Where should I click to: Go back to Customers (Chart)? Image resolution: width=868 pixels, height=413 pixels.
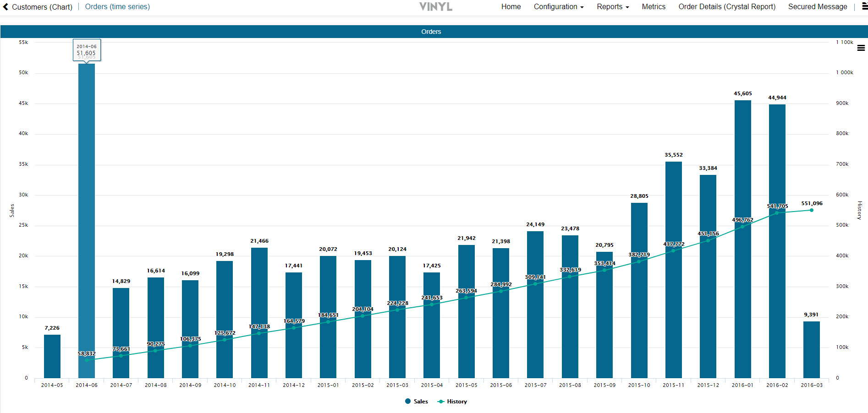click(x=42, y=7)
